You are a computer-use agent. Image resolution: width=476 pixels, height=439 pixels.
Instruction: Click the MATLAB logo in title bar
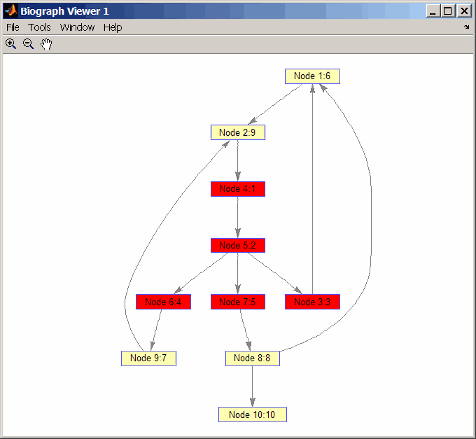pos(11,11)
